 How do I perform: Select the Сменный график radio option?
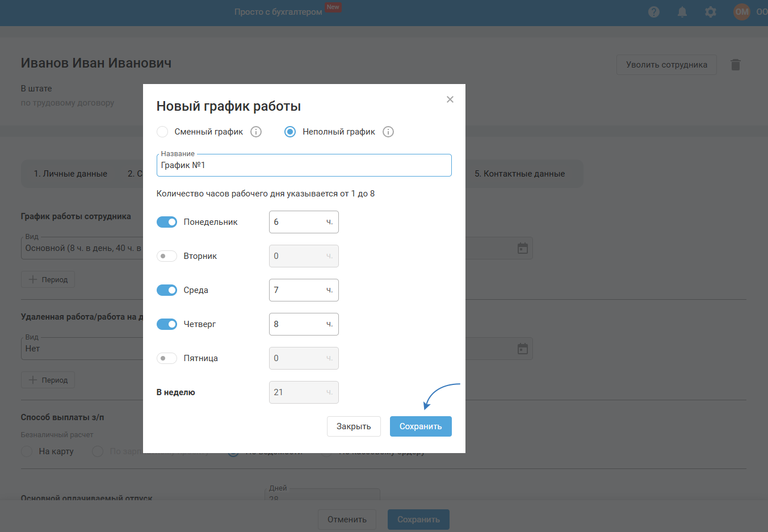click(x=162, y=132)
